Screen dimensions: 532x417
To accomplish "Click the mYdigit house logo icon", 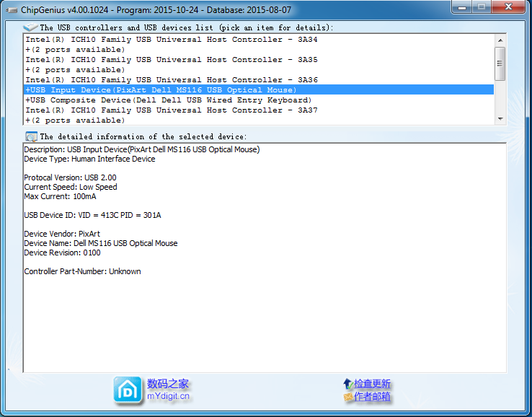I will point(128,390).
